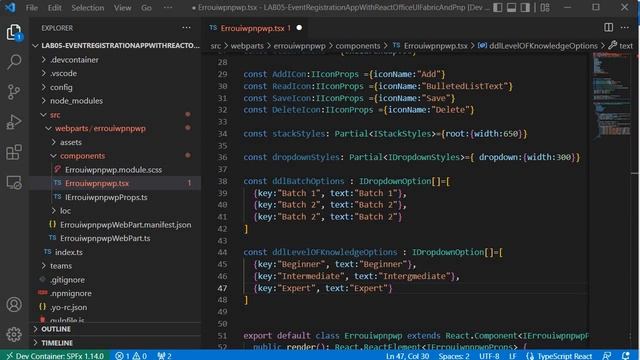Toggle secondary side bar layout icon
The width and height of the screenshot is (640, 360).
(x=525, y=7)
